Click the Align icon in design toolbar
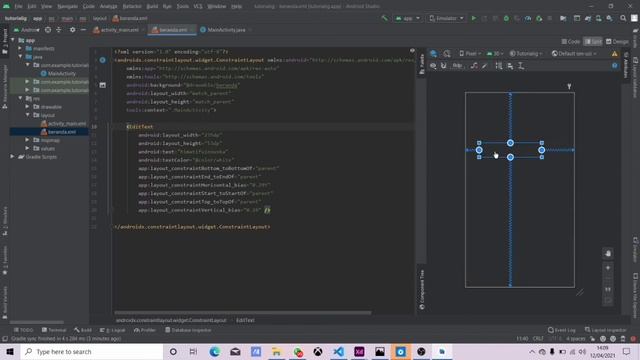 coord(510,66)
